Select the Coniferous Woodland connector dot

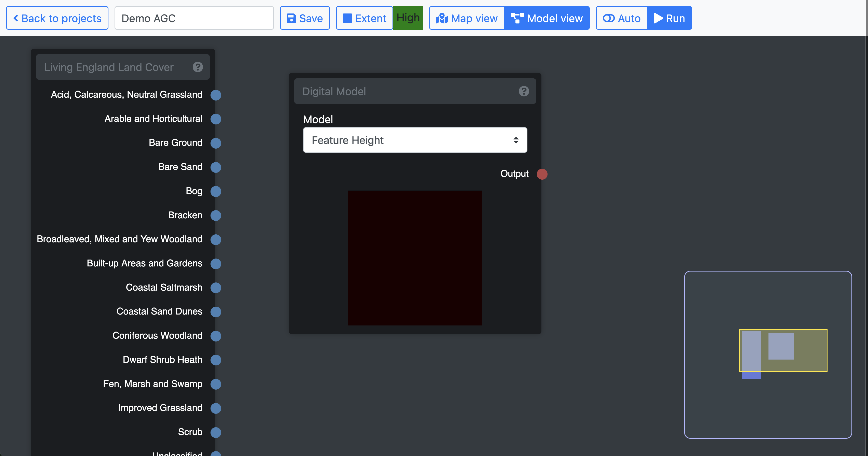[x=216, y=336]
